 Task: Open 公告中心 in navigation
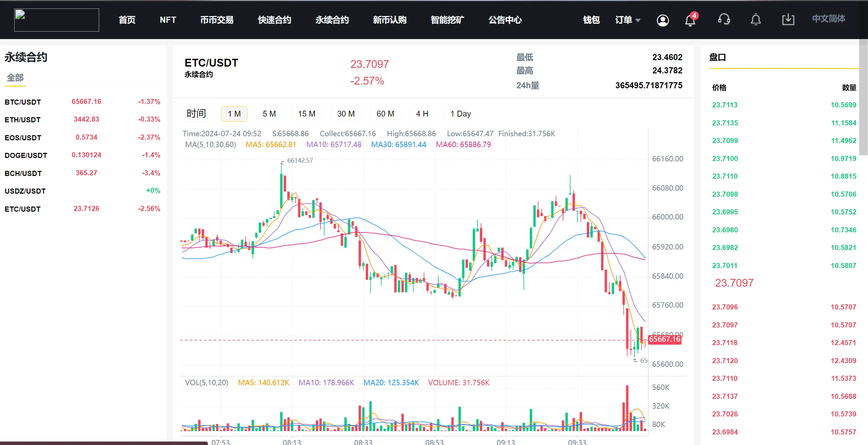click(x=505, y=20)
